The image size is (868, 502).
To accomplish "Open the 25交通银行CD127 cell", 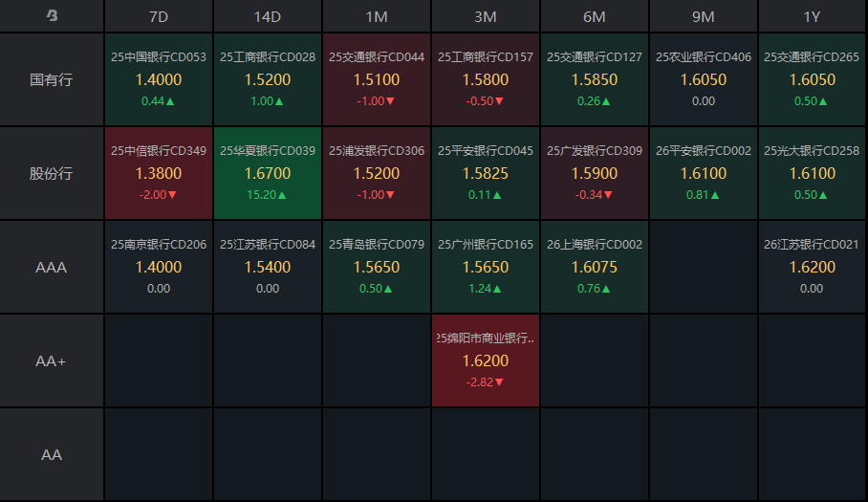I will [594, 79].
